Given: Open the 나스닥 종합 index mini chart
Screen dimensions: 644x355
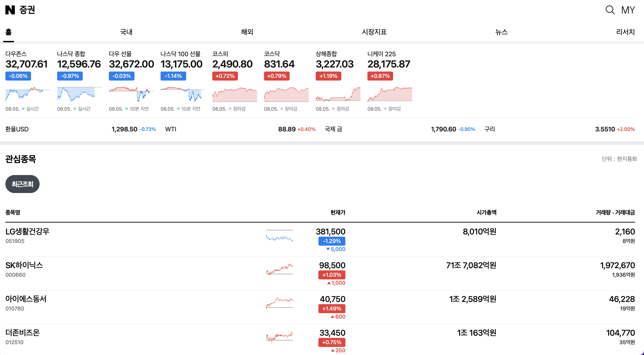Looking at the screenshot, I should [x=79, y=94].
